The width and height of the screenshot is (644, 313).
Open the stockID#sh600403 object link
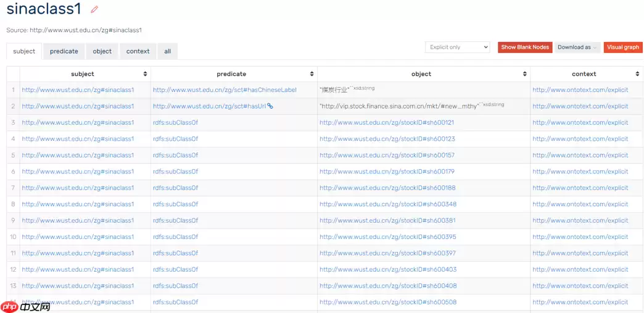click(x=388, y=270)
